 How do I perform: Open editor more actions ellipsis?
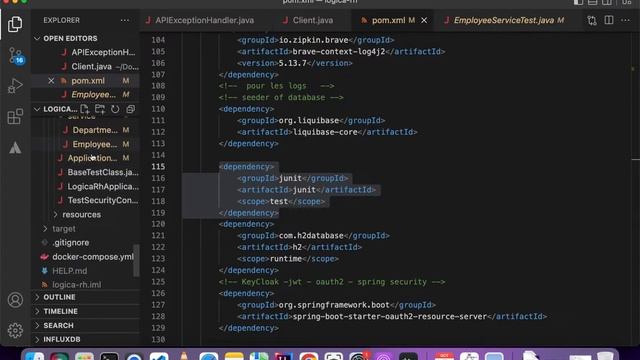(x=625, y=20)
